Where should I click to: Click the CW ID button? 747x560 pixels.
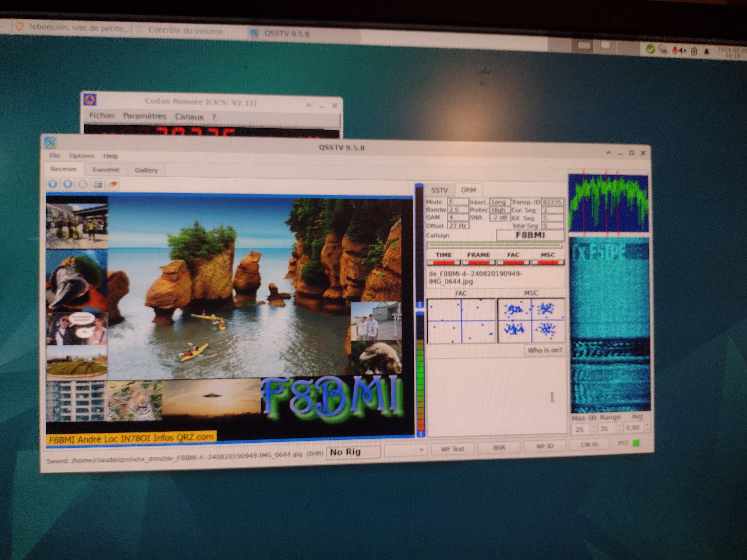(x=589, y=445)
